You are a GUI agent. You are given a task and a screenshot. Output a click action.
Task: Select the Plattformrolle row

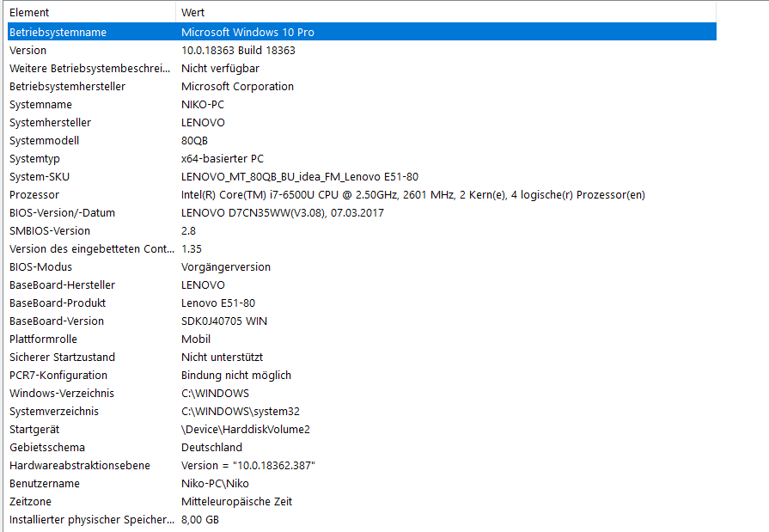coord(362,339)
